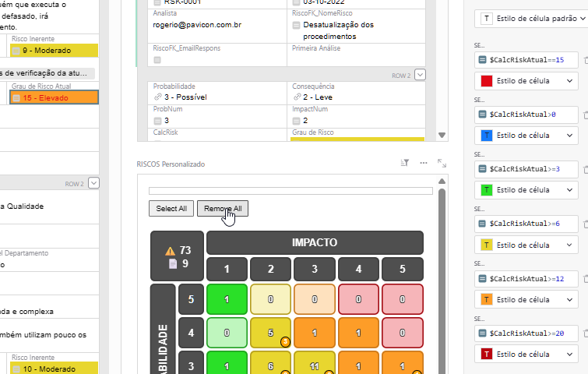Image resolution: width=588 pixels, height=374 pixels.
Task: Click the link icon beside 3 - Possível
Action: pos(157,97)
